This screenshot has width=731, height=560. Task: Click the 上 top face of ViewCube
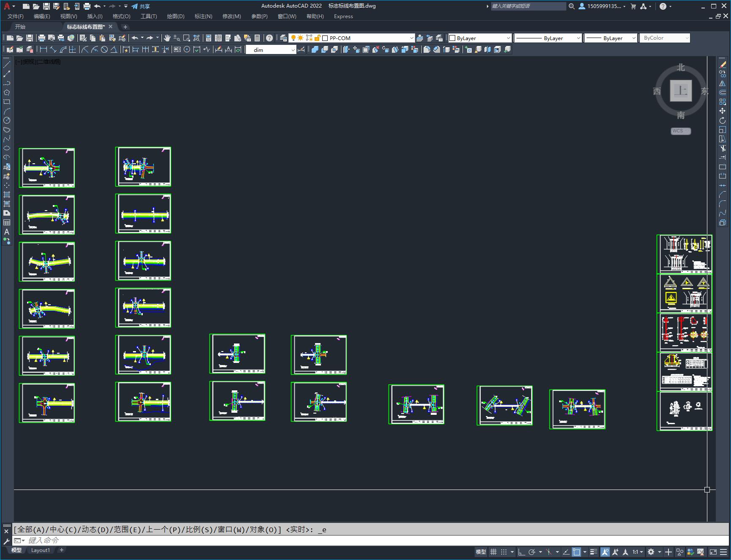click(x=681, y=91)
